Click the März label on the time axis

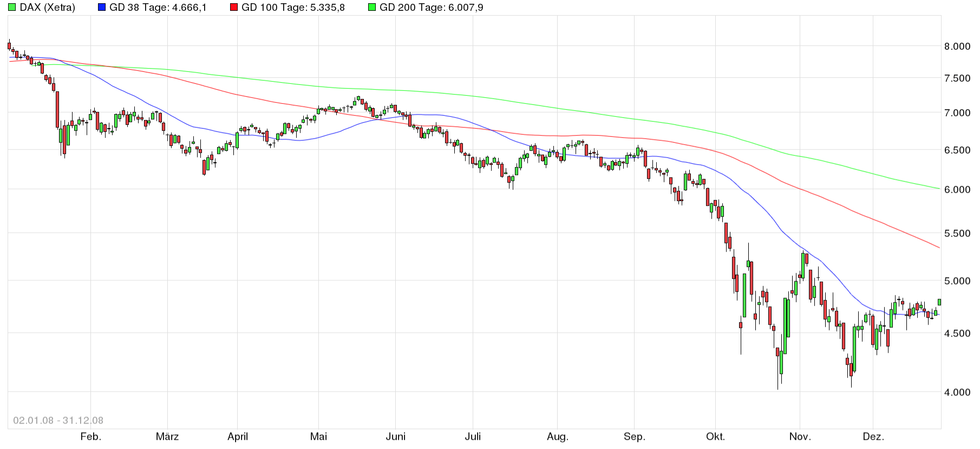point(167,437)
